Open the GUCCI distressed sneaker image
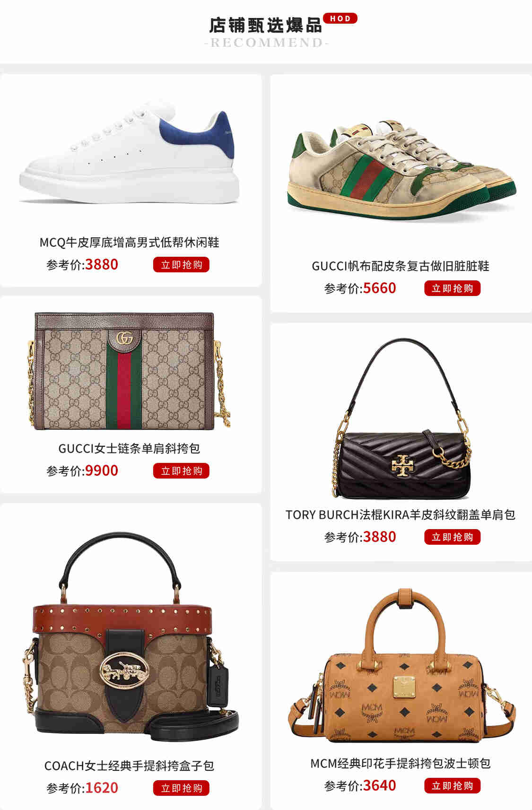Viewport: 532px width, 810px height. coord(401,170)
